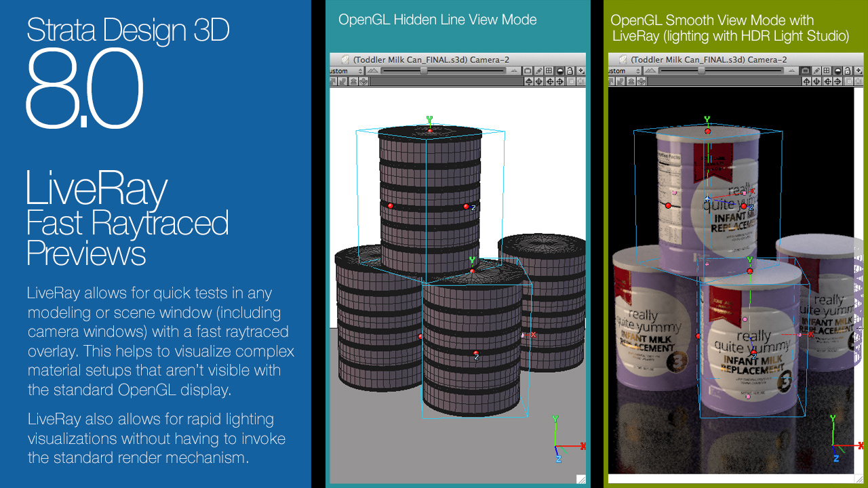Toggle the padlock view lock in the Hidden Line window
The height and width of the screenshot is (488, 868).
click(570, 71)
